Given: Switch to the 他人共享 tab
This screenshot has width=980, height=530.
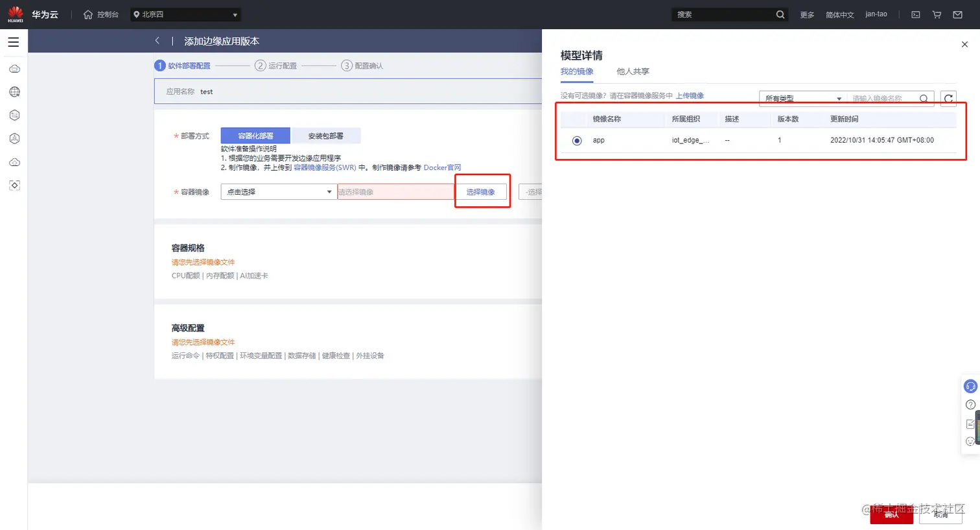Looking at the screenshot, I should tap(633, 71).
